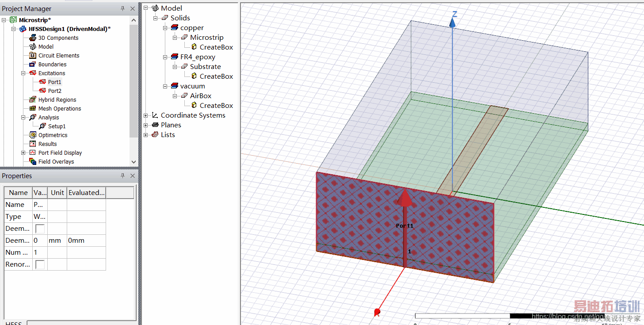Select the Substrate label in model tree
644x325 pixels.
point(206,66)
